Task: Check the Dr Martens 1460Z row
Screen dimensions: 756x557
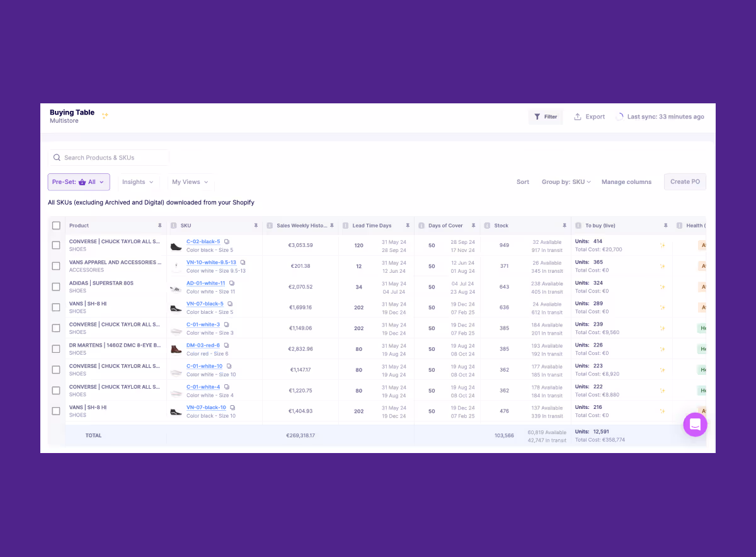Action: [x=56, y=349]
